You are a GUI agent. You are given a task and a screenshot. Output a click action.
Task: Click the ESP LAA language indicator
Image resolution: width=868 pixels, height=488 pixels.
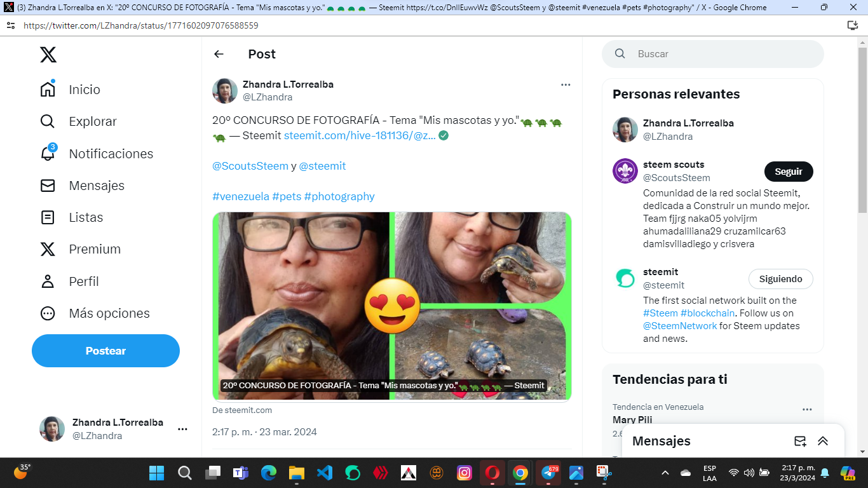(x=710, y=473)
